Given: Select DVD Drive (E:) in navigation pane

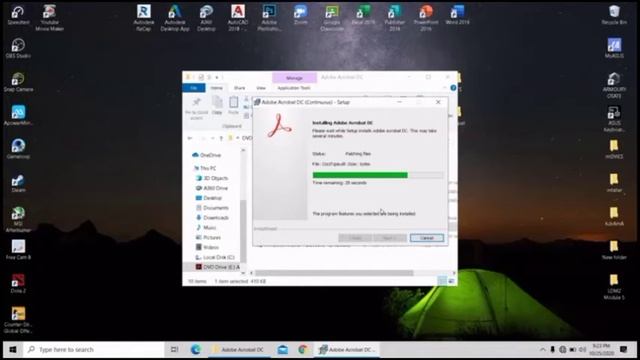Looking at the screenshot, I should point(218,267).
